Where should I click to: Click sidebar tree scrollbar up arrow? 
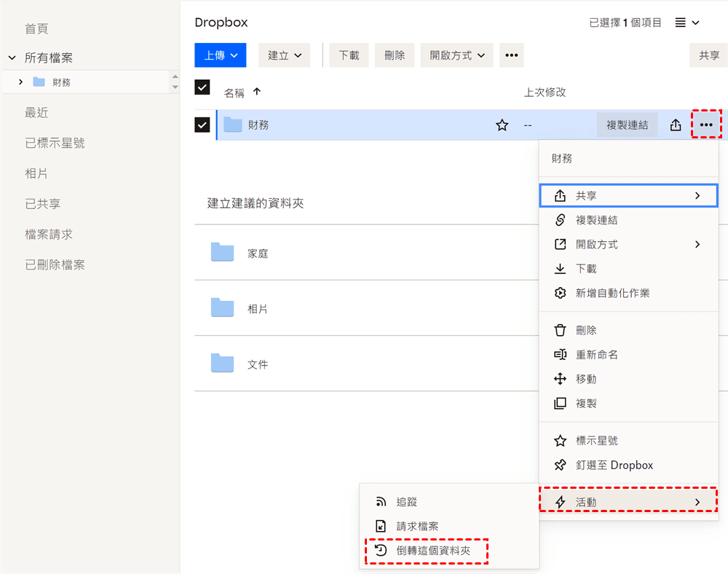pos(175,76)
